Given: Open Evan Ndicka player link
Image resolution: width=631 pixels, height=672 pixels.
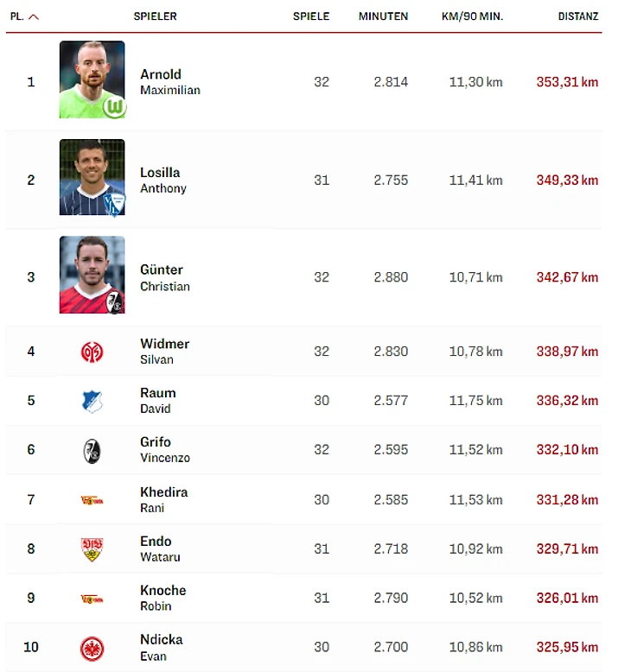Looking at the screenshot, I should pos(161,647).
